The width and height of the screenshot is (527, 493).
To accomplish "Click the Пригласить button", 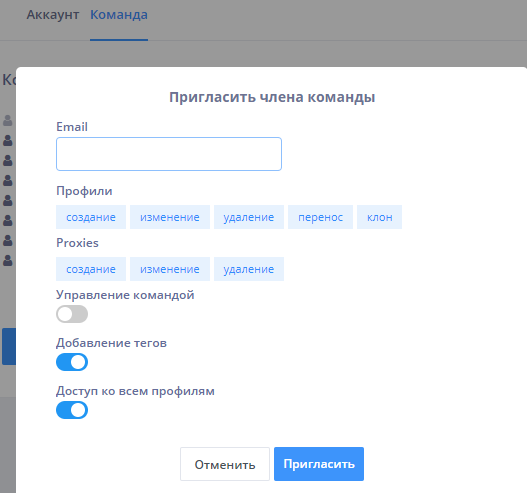I will (x=319, y=464).
